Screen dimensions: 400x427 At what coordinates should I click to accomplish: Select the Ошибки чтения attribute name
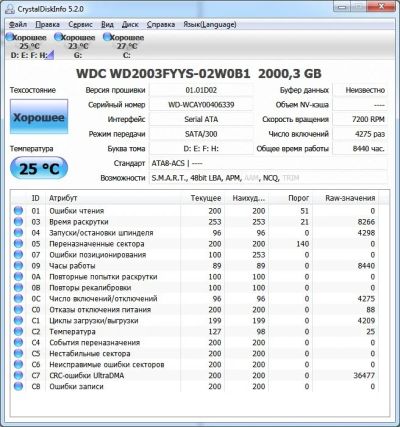tap(77, 211)
